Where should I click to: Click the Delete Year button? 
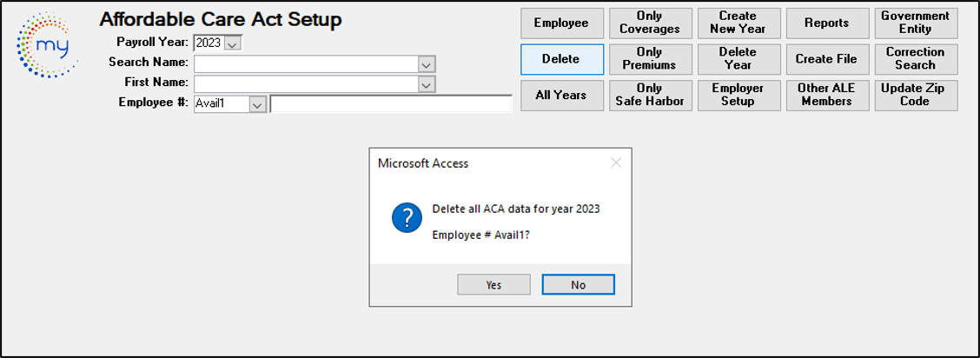click(x=738, y=59)
